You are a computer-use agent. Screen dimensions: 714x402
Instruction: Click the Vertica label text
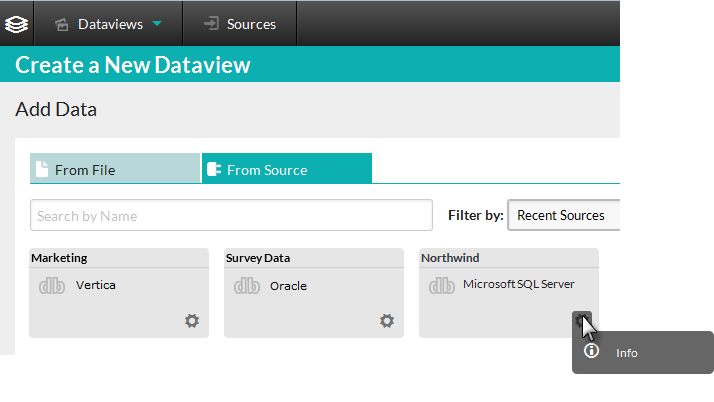[x=96, y=285]
